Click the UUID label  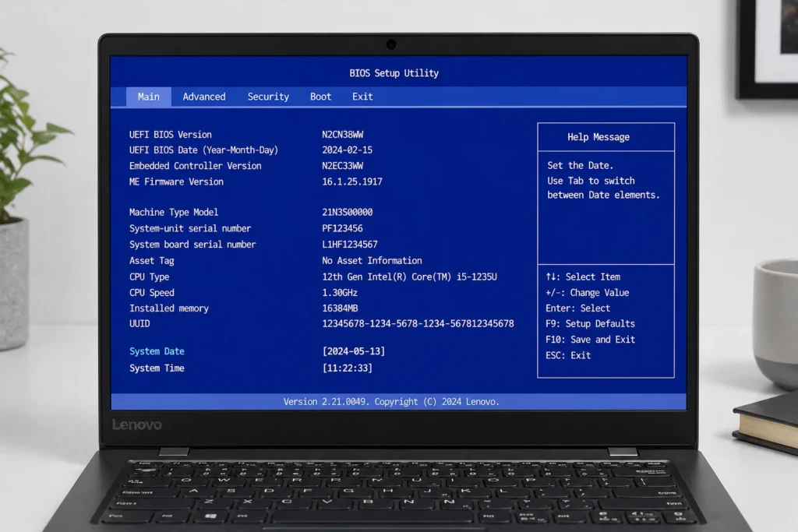139,323
